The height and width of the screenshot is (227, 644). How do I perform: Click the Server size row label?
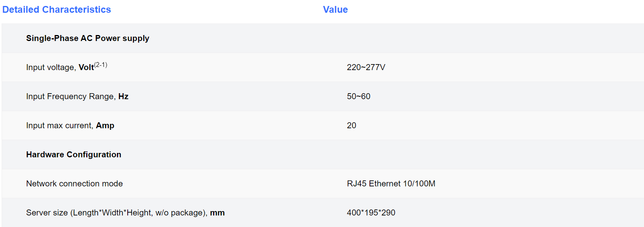coord(126,213)
